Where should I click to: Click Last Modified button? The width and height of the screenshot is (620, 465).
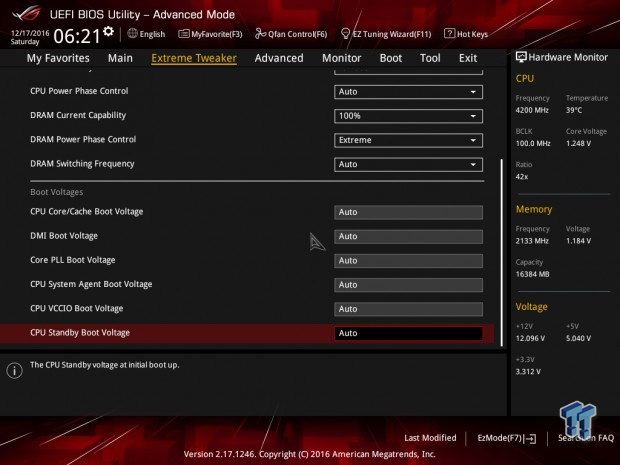click(430, 438)
